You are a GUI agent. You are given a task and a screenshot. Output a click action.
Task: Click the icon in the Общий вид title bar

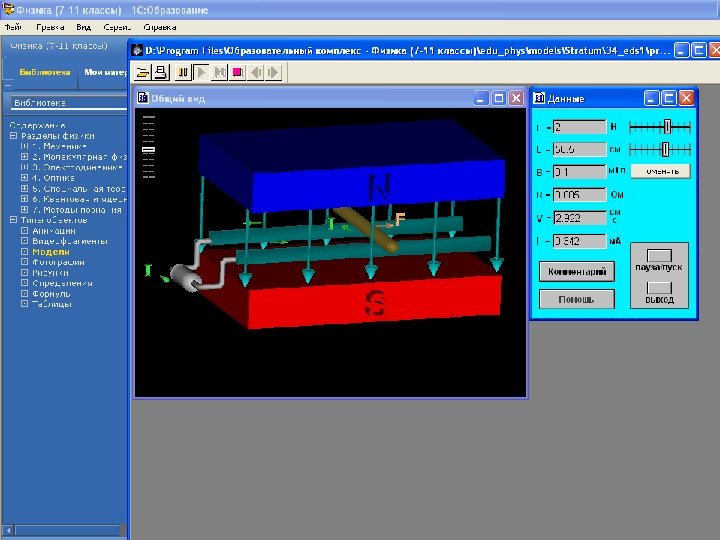coord(143,98)
